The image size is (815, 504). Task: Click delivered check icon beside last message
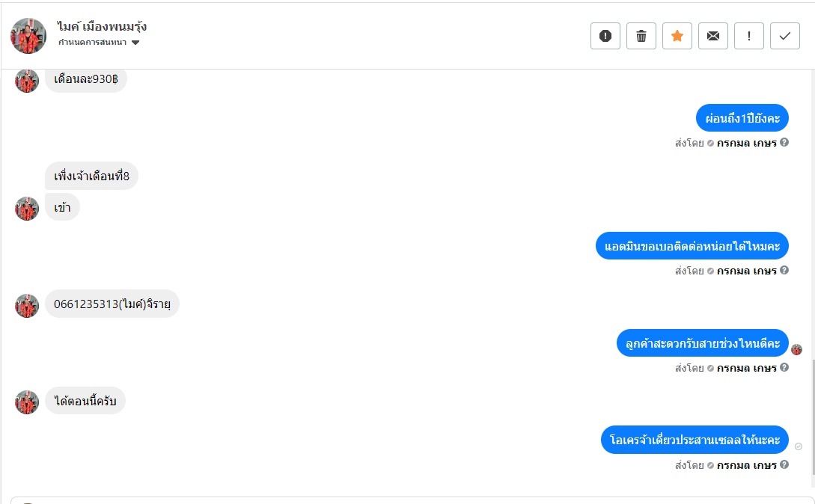pyautogui.click(x=799, y=446)
